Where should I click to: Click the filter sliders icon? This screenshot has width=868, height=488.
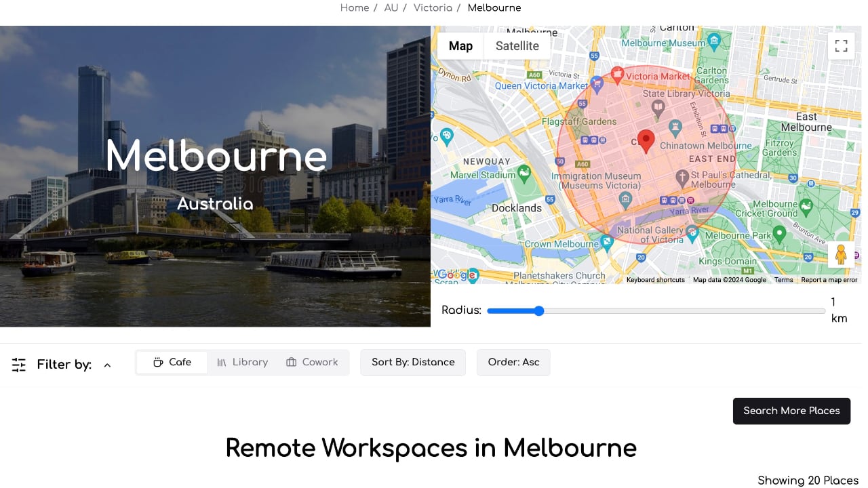click(x=19, y=365)
